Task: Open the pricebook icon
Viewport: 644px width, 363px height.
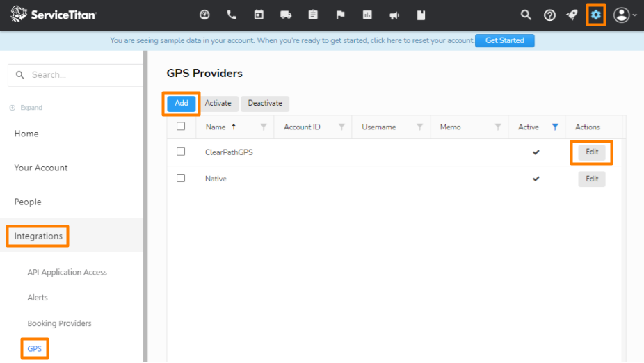Action: 421,15
